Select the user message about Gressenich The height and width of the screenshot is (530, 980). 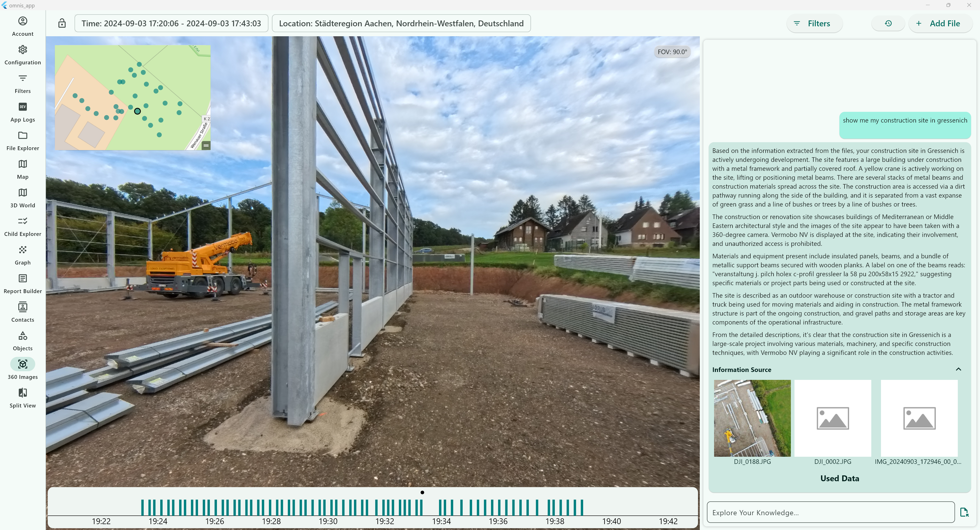click(905, 125)
